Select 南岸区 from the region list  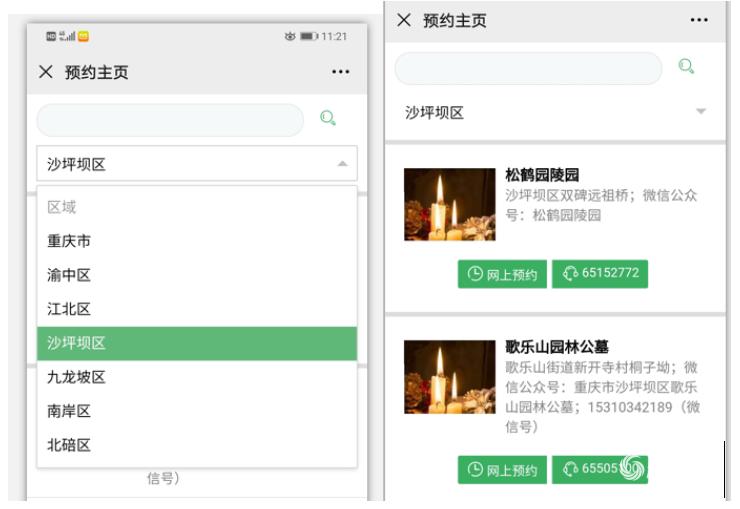pyautogui.click(x=197, y=411)
